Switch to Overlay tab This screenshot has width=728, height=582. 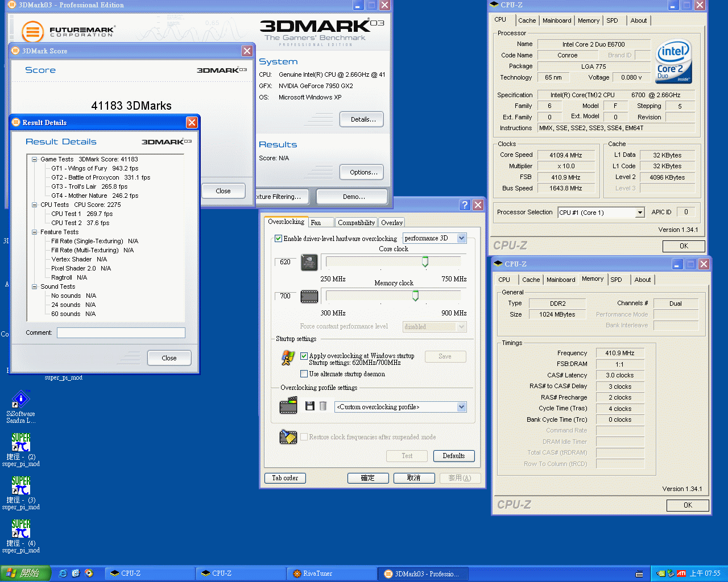pyautogui.click(x=392, y=223)
